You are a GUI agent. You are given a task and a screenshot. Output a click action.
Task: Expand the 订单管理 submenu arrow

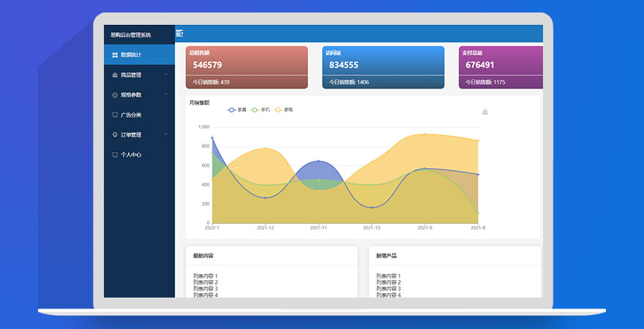click(166, 135)
